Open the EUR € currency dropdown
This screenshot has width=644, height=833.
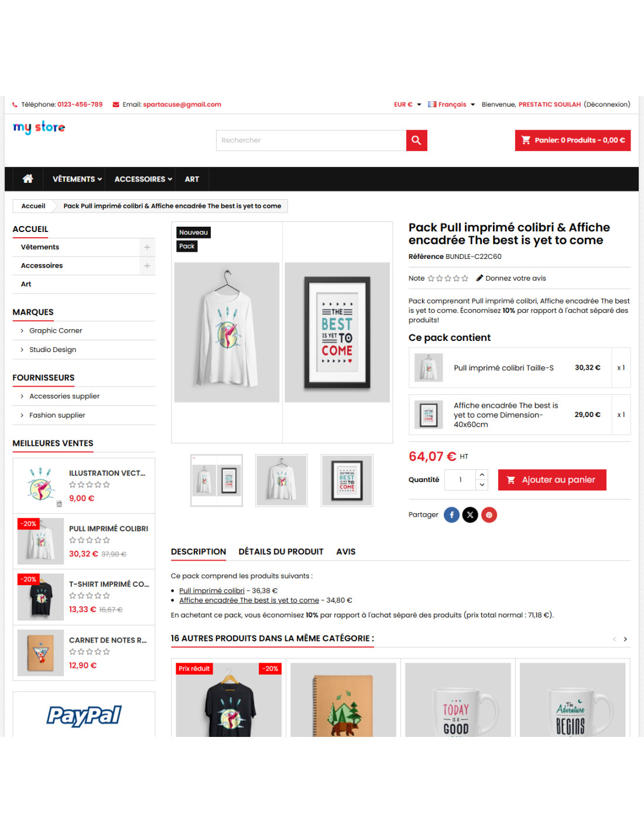tap(407, 105)
